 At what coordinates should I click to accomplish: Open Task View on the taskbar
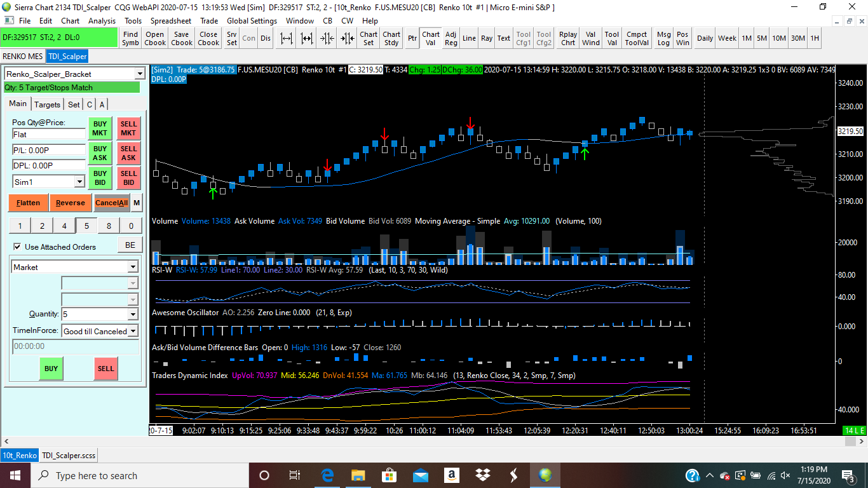(x=295, y=475)
